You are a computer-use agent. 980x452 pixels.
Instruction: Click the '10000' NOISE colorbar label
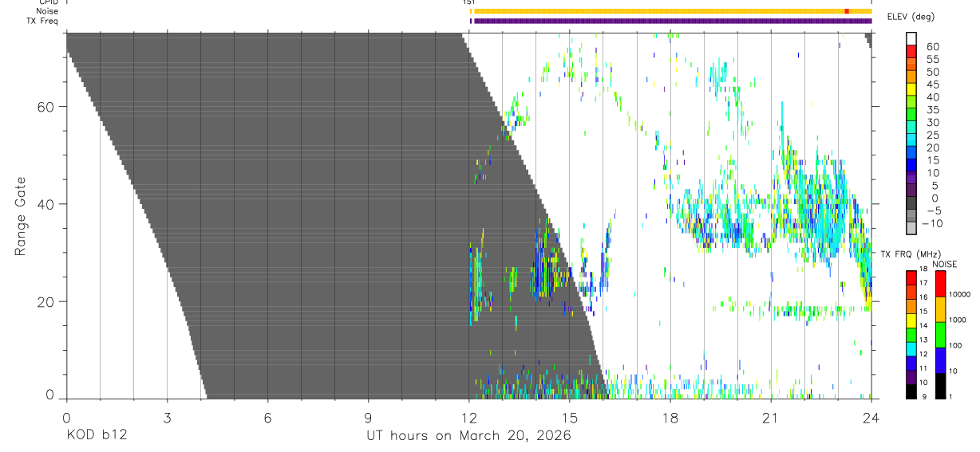[x=958, y=295]
